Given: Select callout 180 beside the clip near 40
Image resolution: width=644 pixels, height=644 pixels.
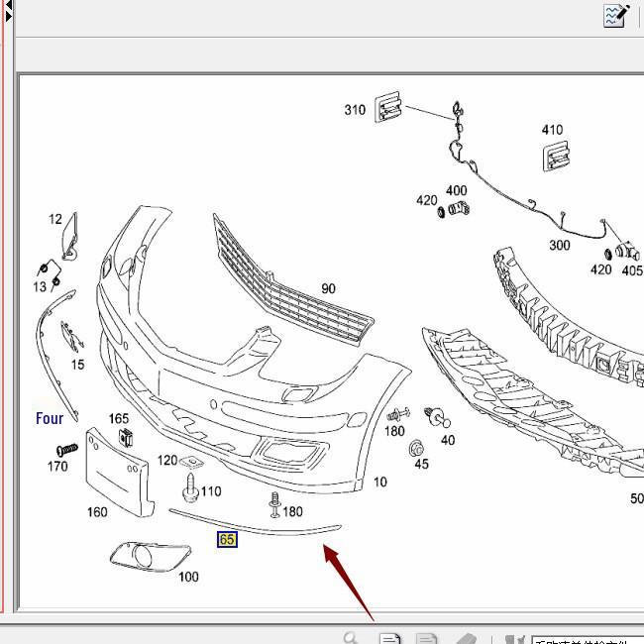Looking at the screenshot, I should tap(394, 431).
